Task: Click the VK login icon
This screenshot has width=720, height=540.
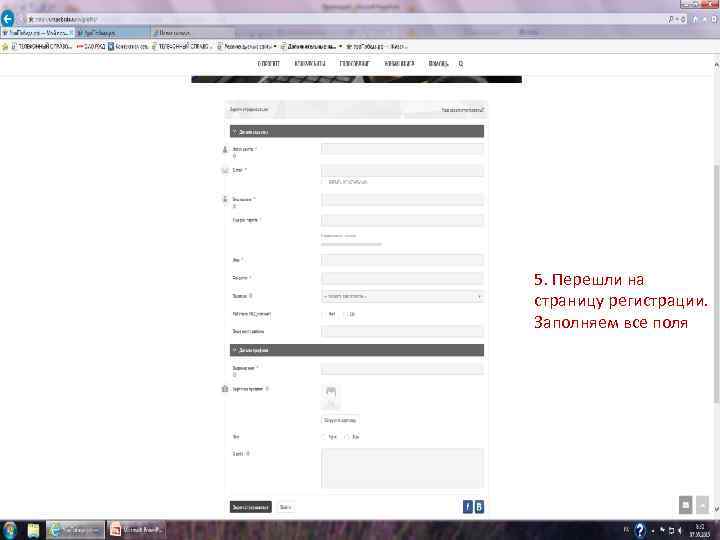Action: [479, 506]
